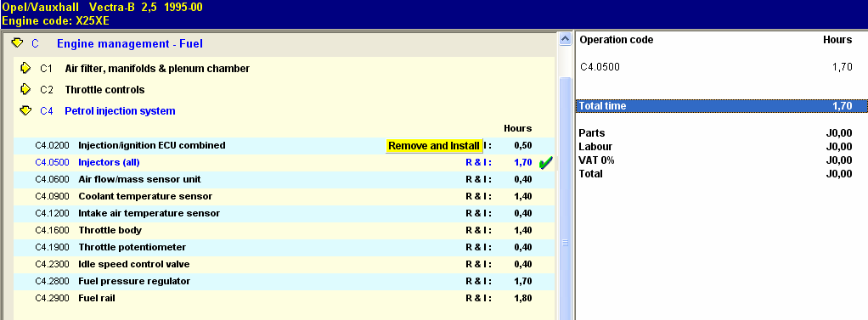Expand C1 Air filter, manifolds arrow
Screen dimensions: 868x320
[25, 68]
